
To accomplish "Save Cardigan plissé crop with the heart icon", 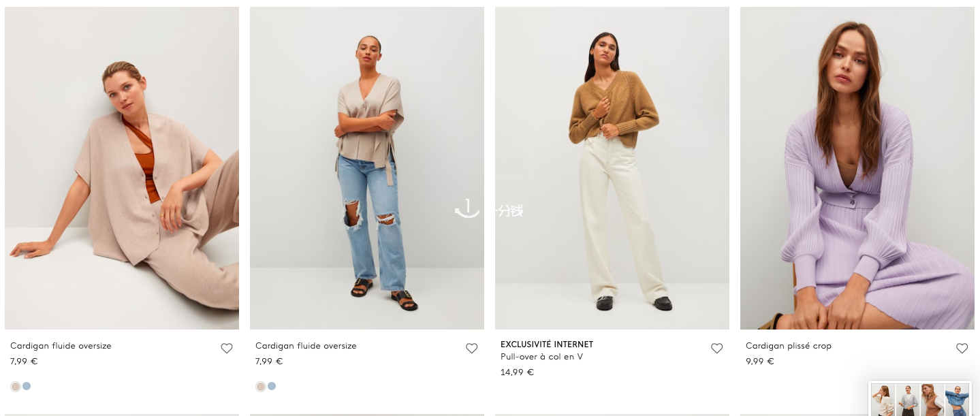I will coord(962,348).
